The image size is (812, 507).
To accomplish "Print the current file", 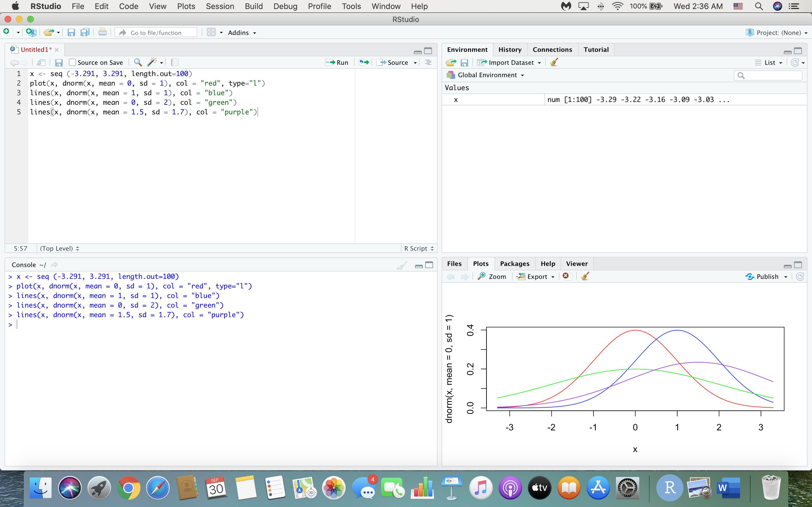I will (102, 32).
